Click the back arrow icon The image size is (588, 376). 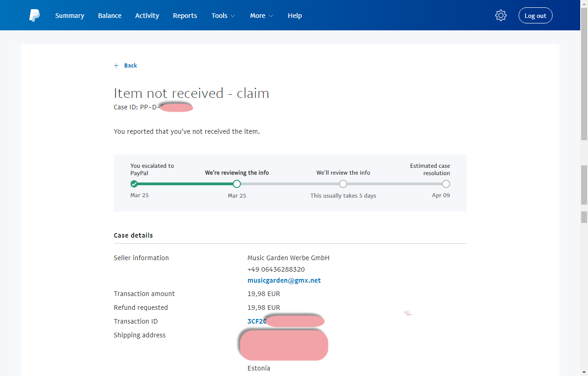pyautogui.click(x=117, y=66)
